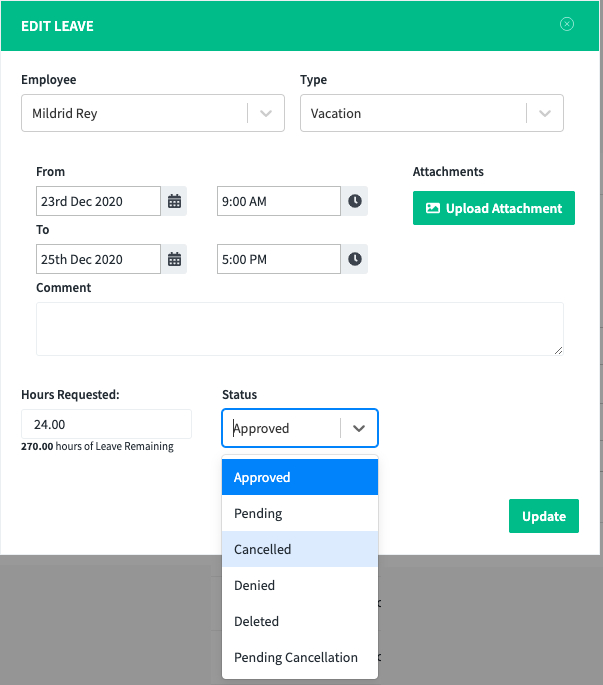Image resolution: width=603 pixels, height=685 pixels.
Task: Collapse the Status dropdown arrow
Action: coord(359,428)
